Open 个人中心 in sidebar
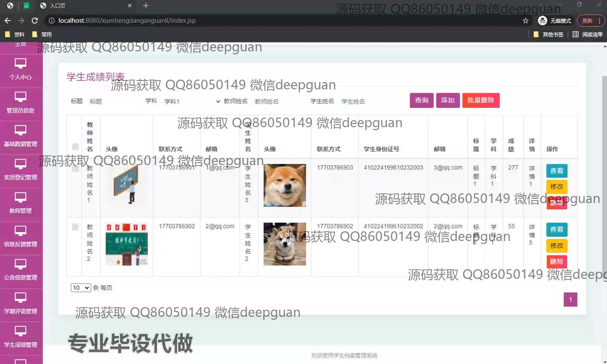This screenshot has width=607, height=364. pyautogui.click(x=21, y=71)
